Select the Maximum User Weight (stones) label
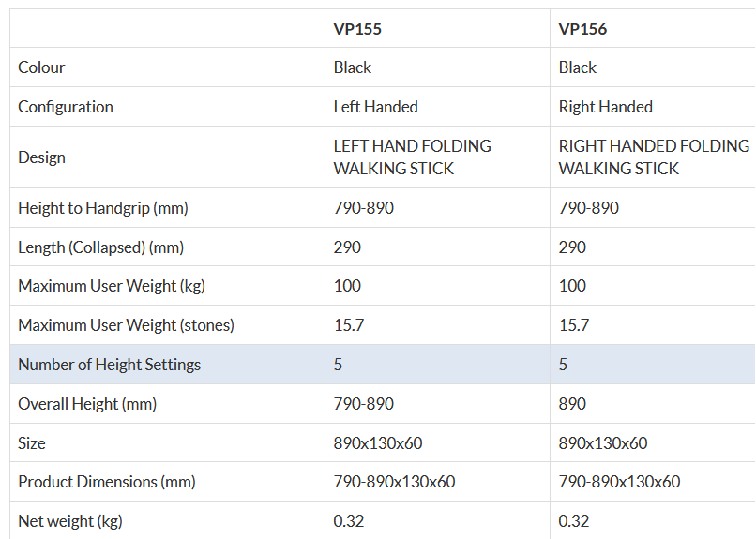This screenshot has width=756, height=539. point(126,325)
